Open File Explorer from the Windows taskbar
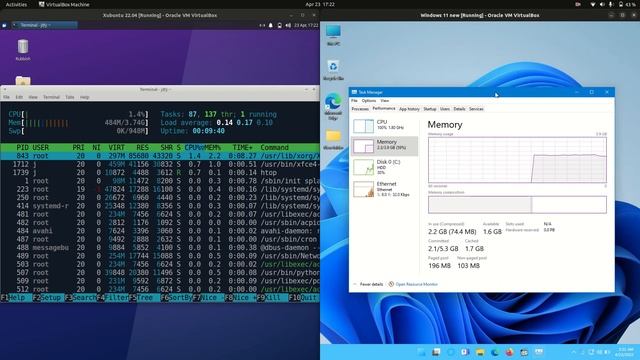Viewport: 640px width, 360px height. pyautogui.click(x=480, y=352)
